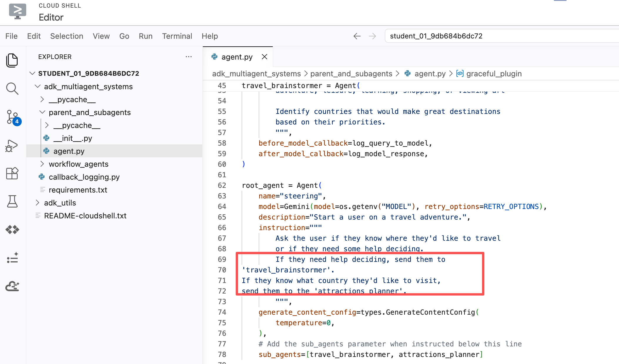
Task: Open the File menu
Action: pyautogui.click(x=11, y=36)
